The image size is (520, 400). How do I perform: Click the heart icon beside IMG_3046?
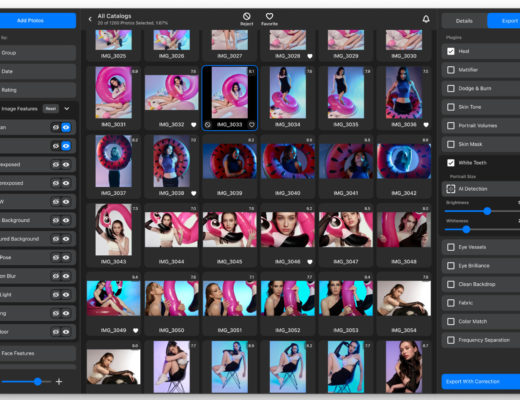coord(310,262)
